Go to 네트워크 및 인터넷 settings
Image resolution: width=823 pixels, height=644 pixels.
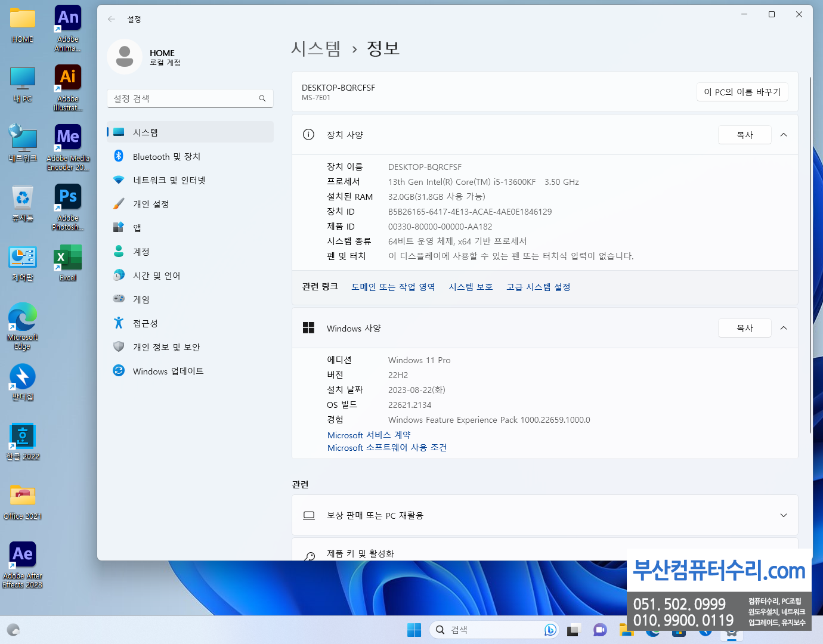coord(190,180)
